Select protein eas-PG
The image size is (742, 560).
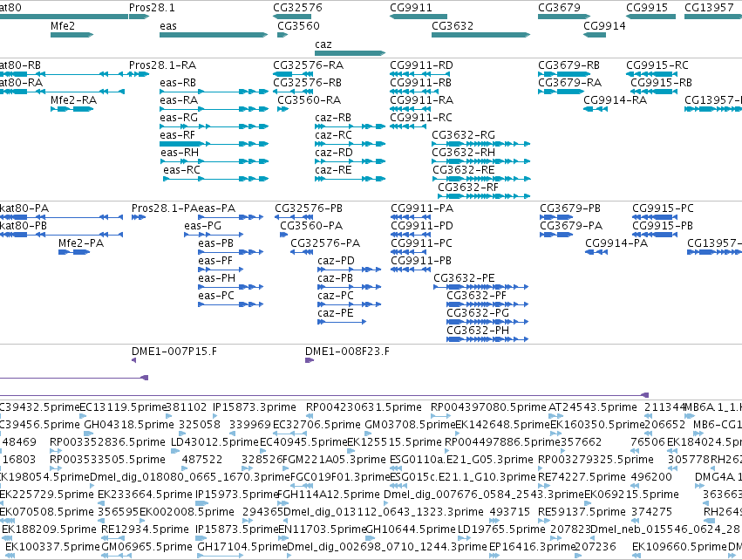point(214,235)
